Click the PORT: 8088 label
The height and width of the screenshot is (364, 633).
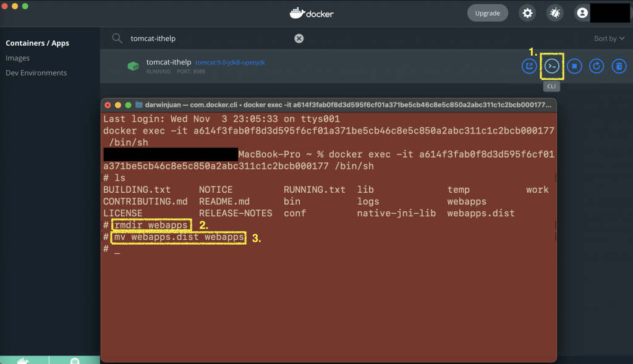pyautogui.click(x=191, y=72)
